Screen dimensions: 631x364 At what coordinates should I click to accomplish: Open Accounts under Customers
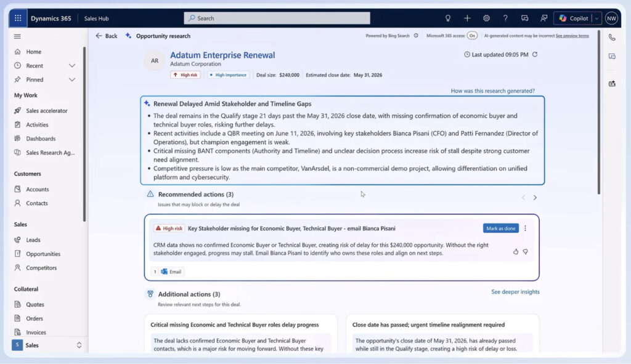point(38,189)
